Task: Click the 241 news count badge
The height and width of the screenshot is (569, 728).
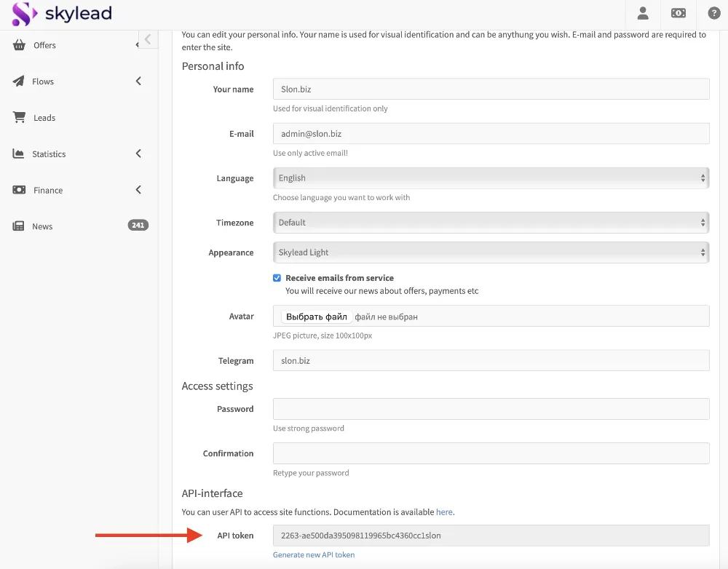Action: point(138,225)
